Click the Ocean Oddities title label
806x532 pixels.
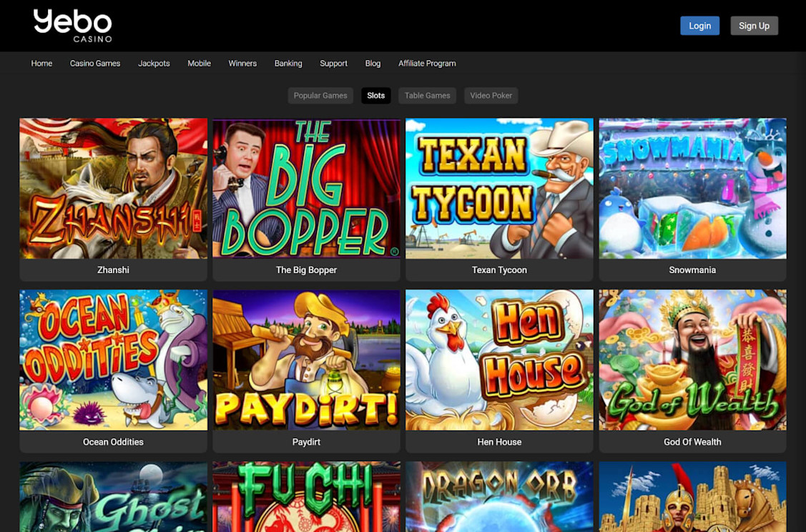113,442
